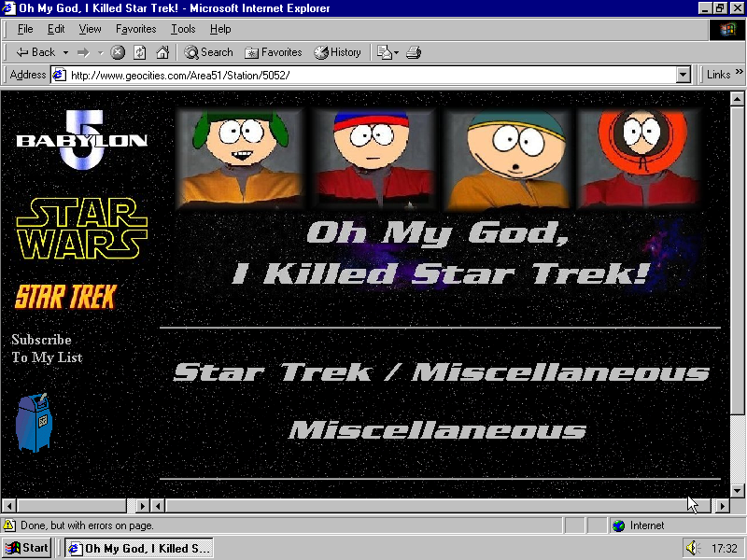Click the Star Trek / Miscellaneous heading

coord(441,372)
